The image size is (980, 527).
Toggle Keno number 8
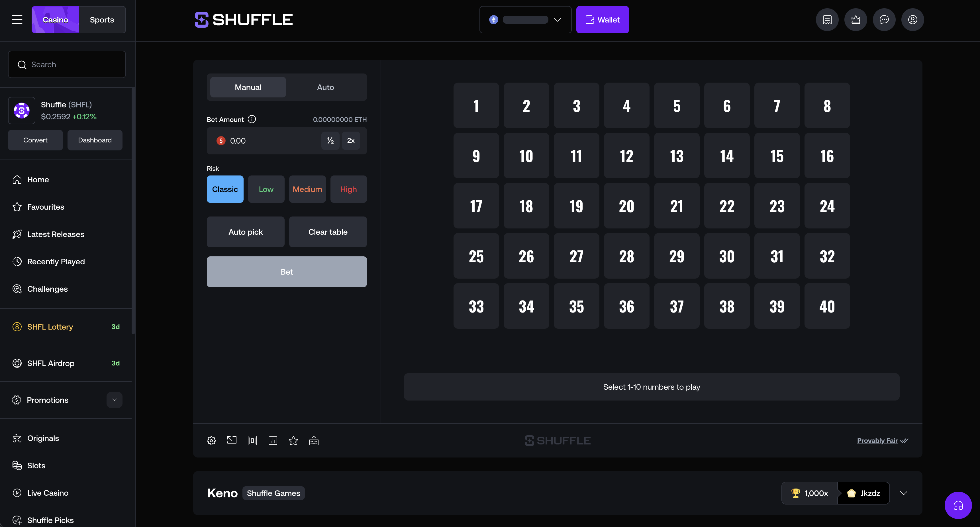tap(828, 105)
